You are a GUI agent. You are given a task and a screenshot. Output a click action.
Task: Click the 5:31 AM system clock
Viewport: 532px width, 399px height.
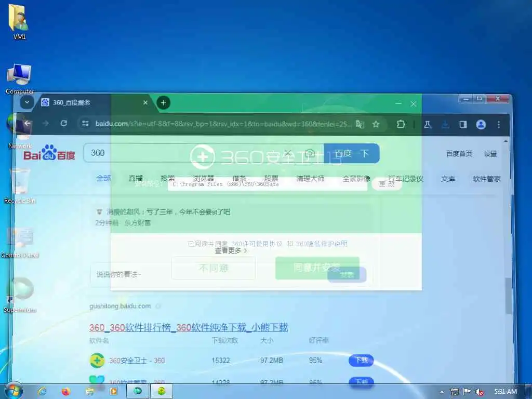505,392
